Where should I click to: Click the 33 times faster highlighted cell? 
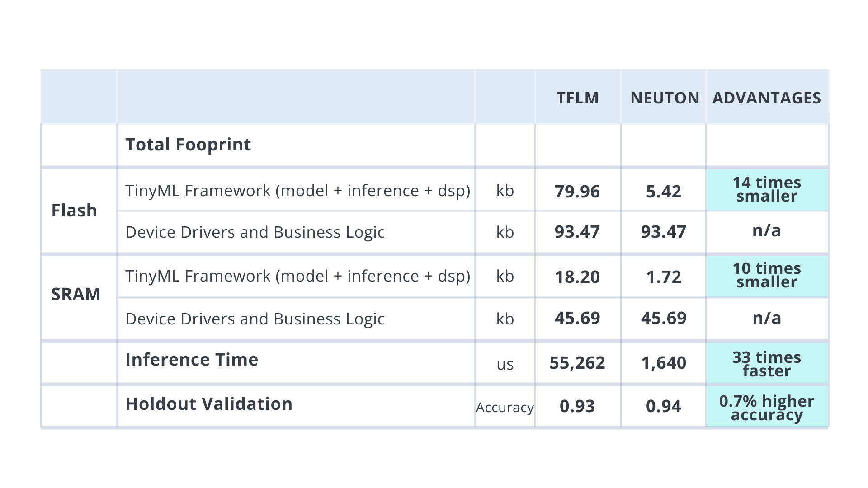767,364
